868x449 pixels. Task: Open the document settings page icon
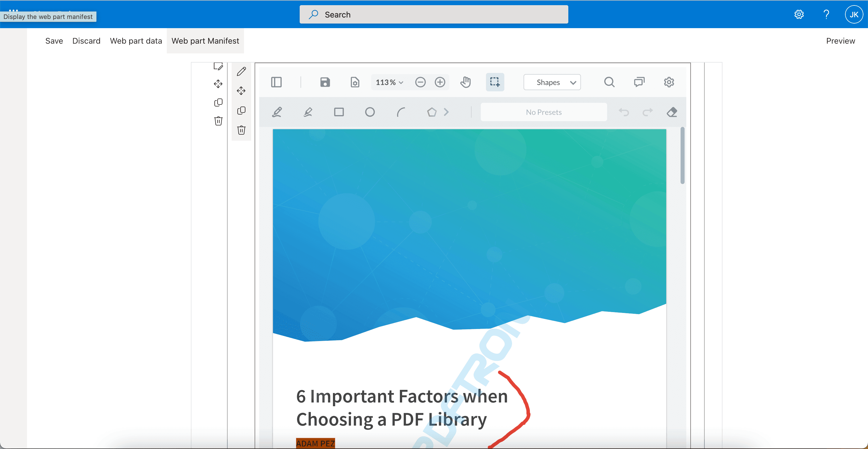tap(354, 82)
